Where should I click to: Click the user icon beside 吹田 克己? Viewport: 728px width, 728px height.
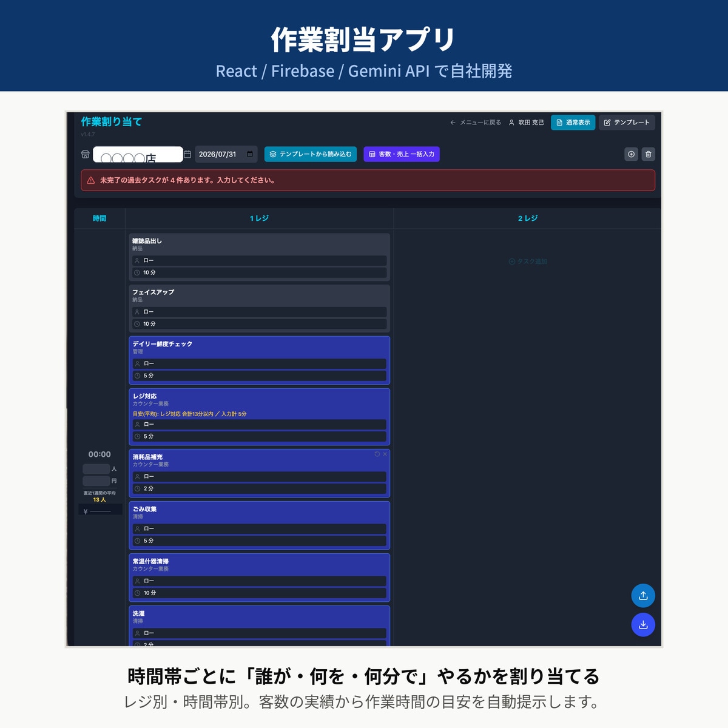click(511, 123)
